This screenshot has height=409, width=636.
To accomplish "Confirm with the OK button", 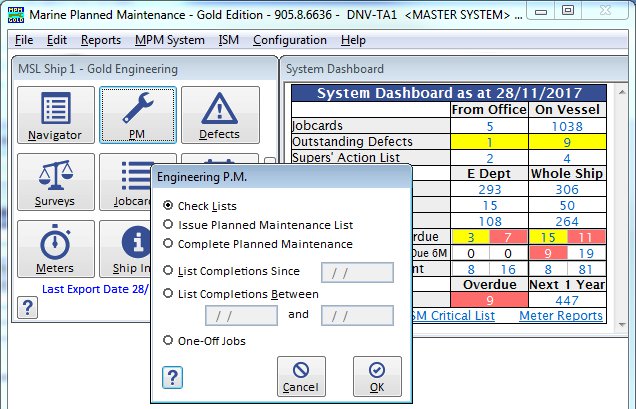I will [x=377, y=377].
